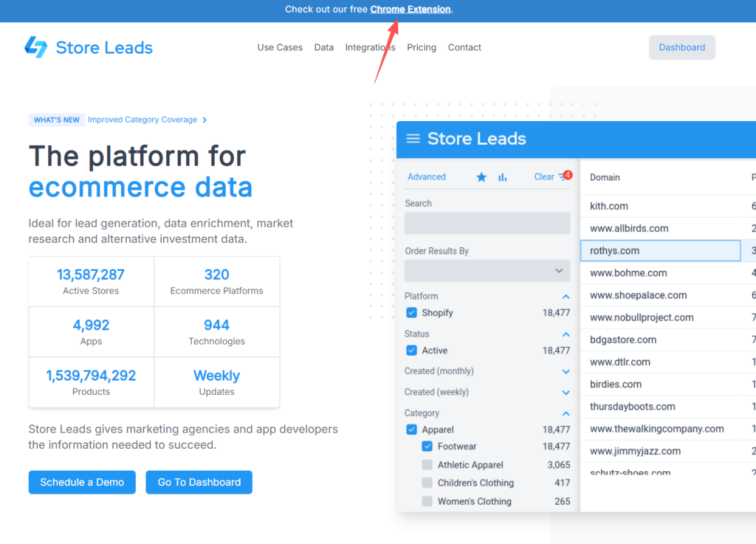
Task: Select the rothys.com domain row
Action: [x=668, y=251]
